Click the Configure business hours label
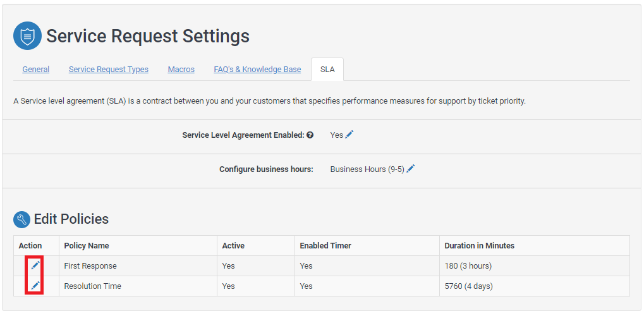Image resolution: width=644 pixels, height=311 pixels. 266,169
